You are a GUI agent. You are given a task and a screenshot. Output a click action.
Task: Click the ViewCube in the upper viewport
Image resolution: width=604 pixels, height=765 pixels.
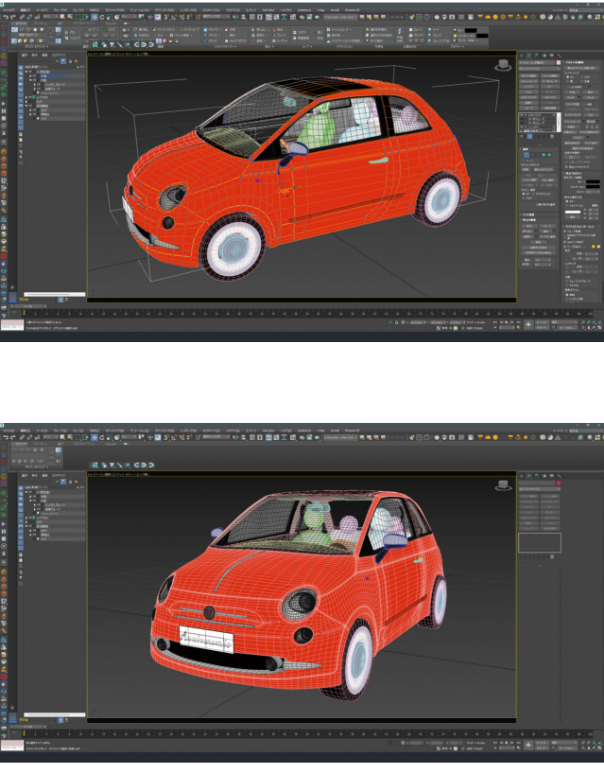(x=502, y=65)
